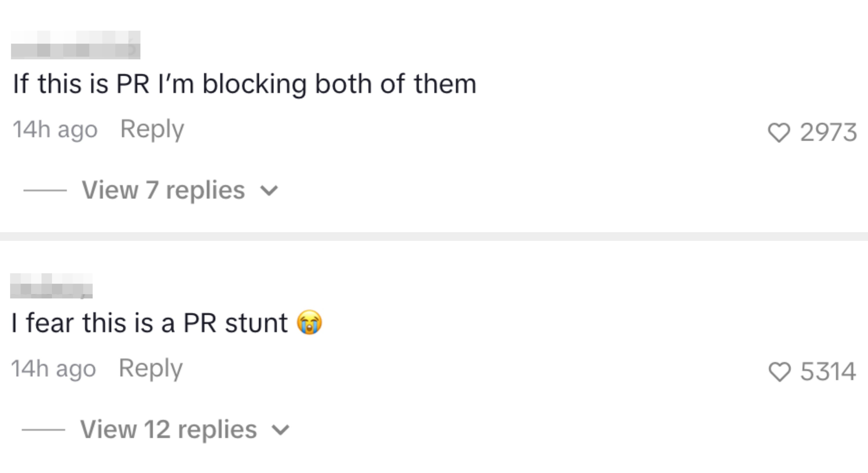Tap the heart beside 5314 likes
Screen dimensions: 868x473
click(779, 372)
